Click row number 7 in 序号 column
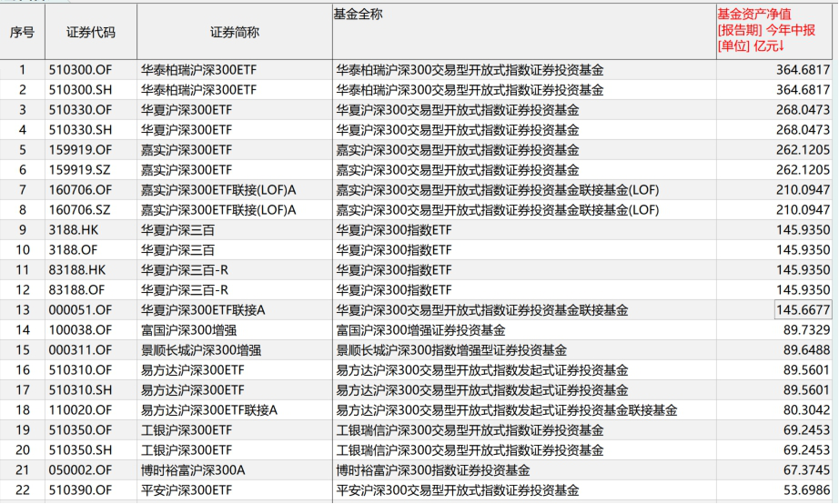Viewport: 839px width, 504px height. [22, 190]
